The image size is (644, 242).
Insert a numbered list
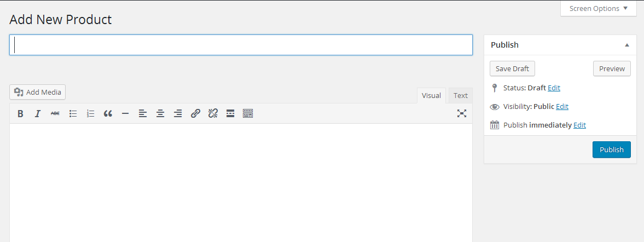pyautogui.click(x=90, y=114)
